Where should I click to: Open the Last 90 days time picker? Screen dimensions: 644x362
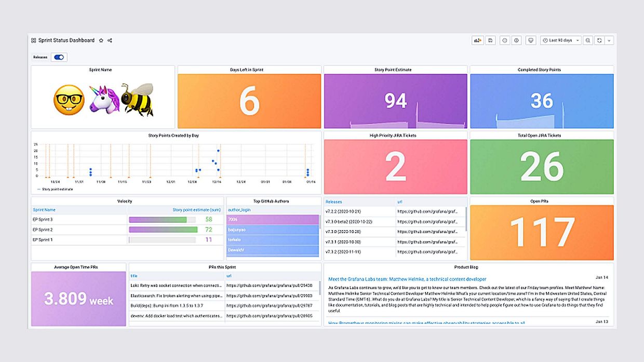point(558,40)
